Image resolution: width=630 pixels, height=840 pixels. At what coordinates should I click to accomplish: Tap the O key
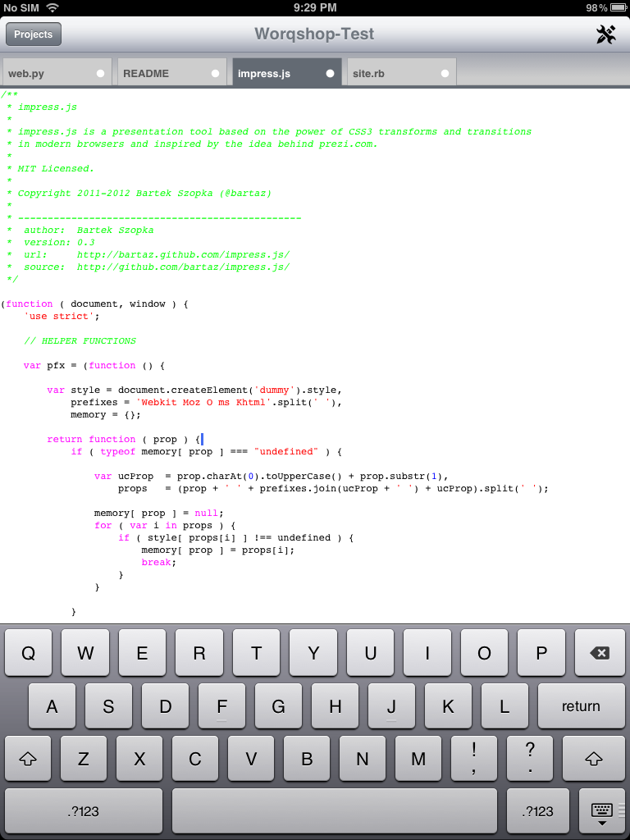[484, 652]
